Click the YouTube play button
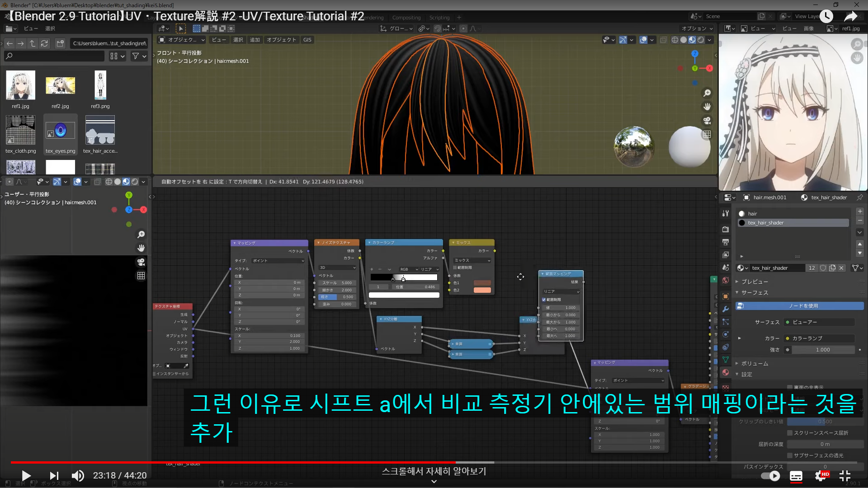 (x=26, y=475)
